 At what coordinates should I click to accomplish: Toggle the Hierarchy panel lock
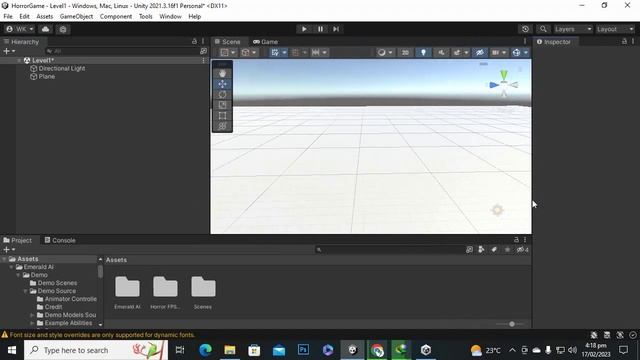pos(194,42)
